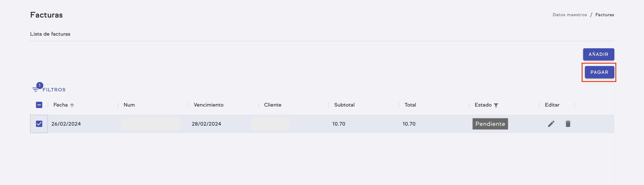Click the Subtotal column header

click(x=344, y=105)
